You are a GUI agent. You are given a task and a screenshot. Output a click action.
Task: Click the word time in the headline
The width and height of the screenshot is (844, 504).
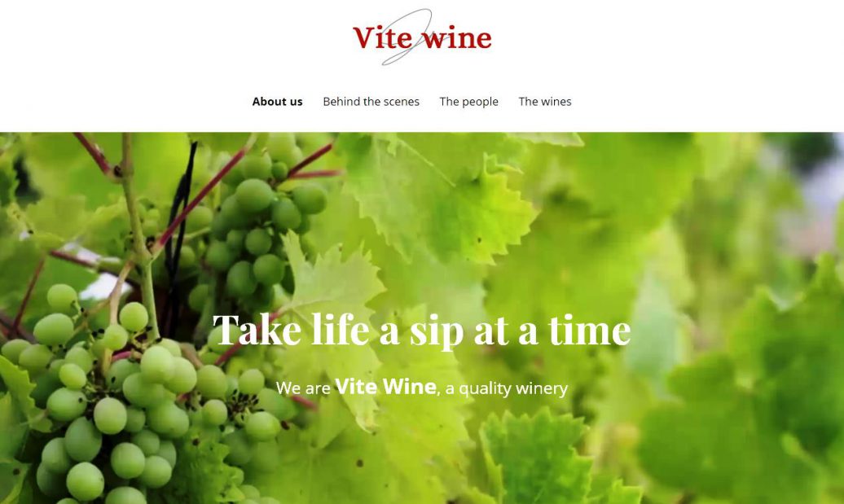point(589,329)
